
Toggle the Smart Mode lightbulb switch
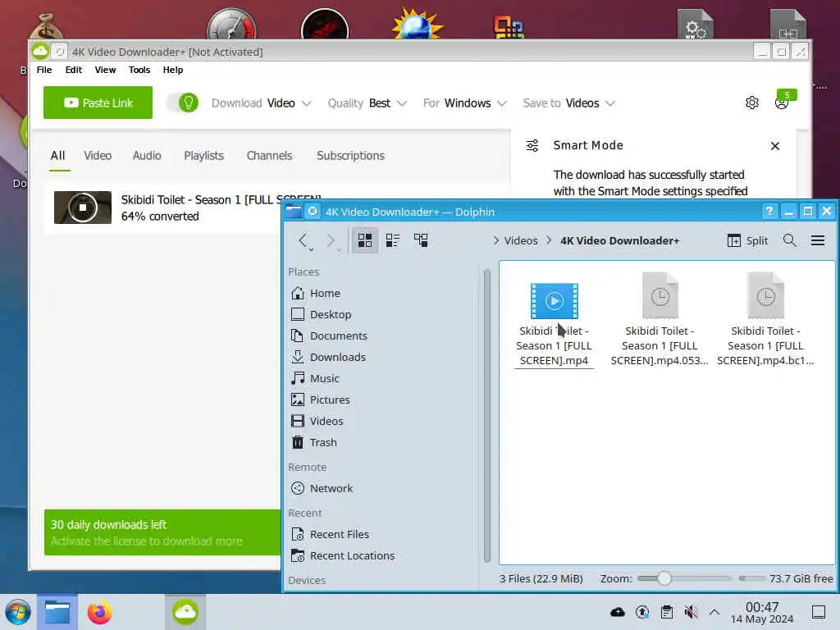pyautogui.click(x=182, y=103)
